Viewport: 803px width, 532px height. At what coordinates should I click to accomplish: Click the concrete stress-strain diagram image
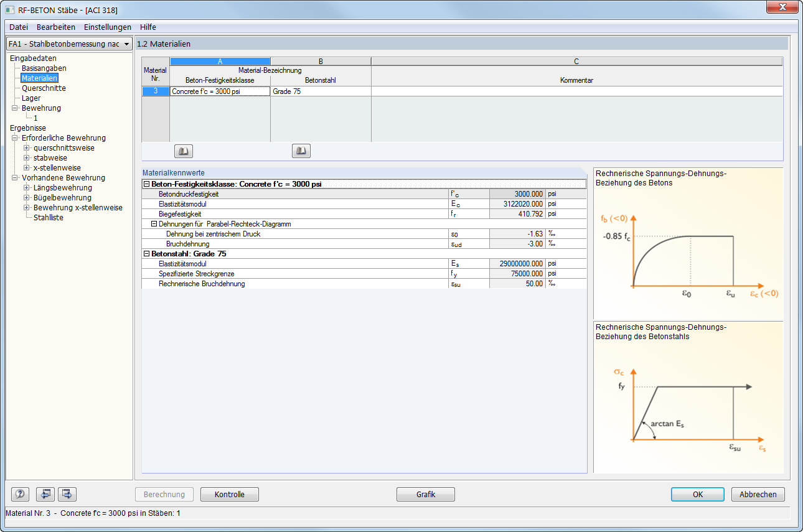tap(688, 243)
